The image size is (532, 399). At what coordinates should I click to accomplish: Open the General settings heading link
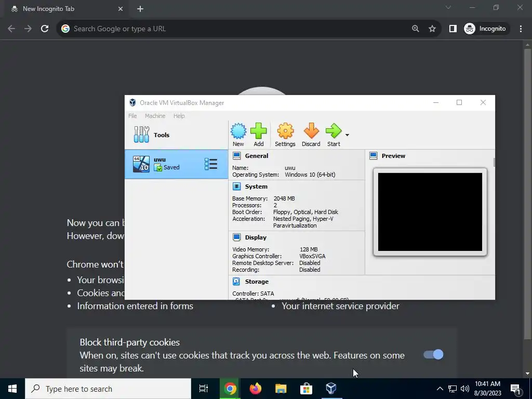tap(257, 156)
